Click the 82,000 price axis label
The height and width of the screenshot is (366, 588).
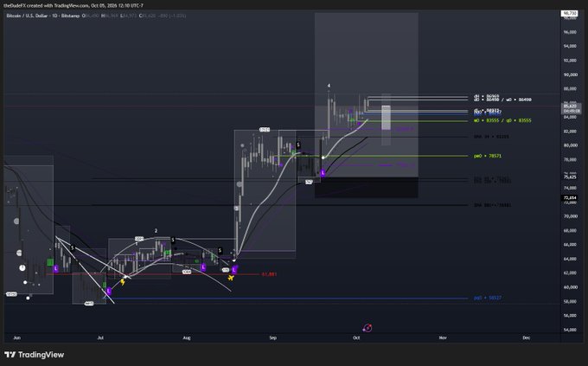(x=570, y=132)
